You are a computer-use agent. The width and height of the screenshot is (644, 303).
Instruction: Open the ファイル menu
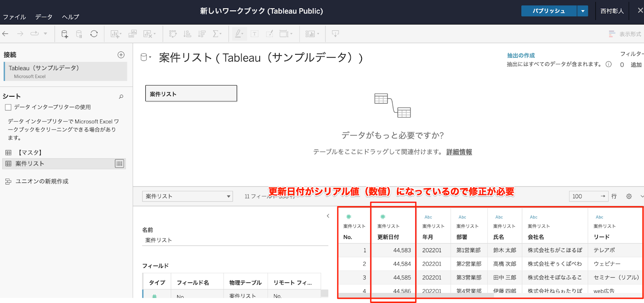[x=14, y=17]
